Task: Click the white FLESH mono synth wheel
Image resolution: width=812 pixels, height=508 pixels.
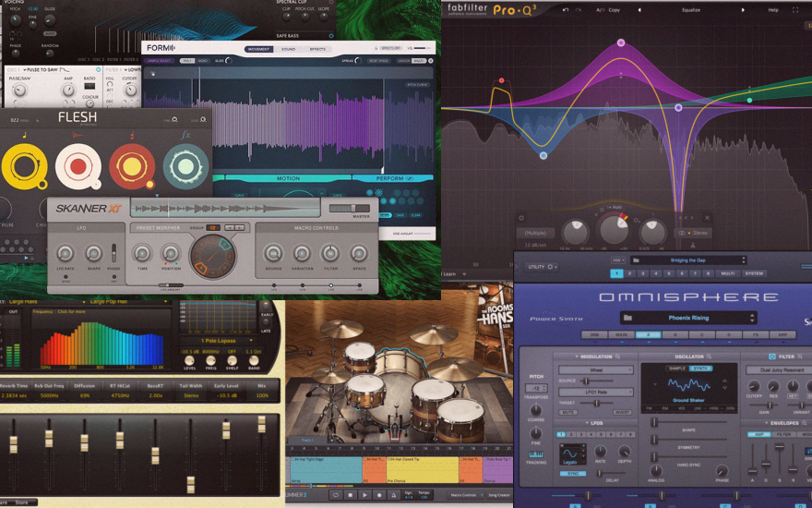Action: pos(78,166)
